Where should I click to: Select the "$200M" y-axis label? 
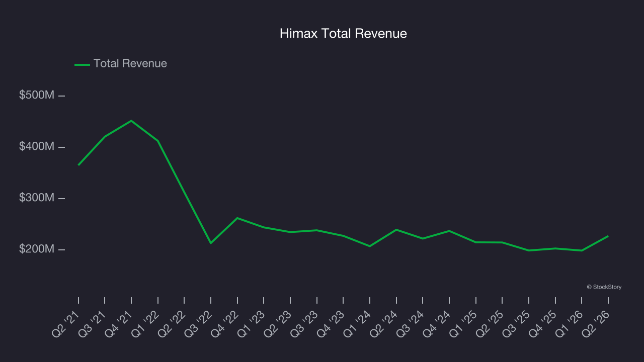pos(37,249)
